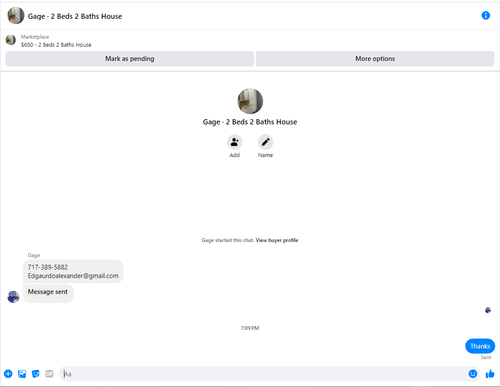
Task: Open More options for the listing
Action: pyautogui.click(x=375, y=59)
